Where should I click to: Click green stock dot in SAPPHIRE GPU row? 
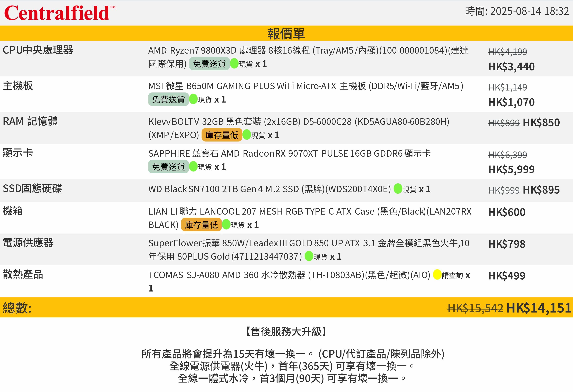tap(193, 167)
